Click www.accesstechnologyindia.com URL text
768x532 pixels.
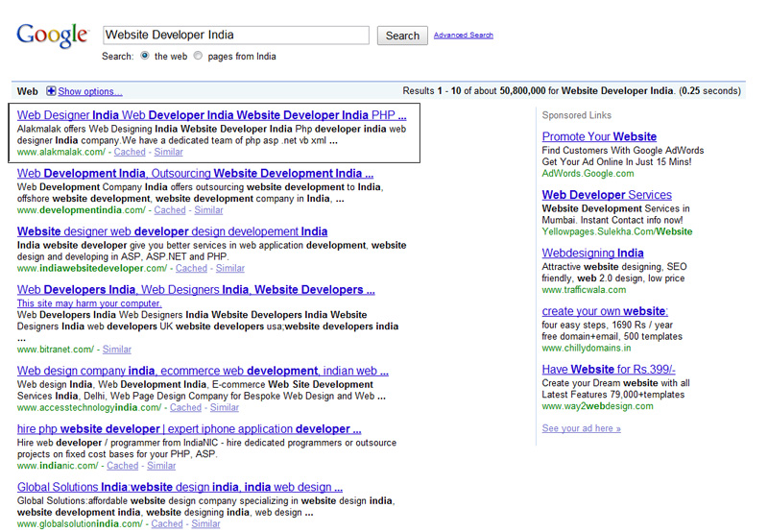89,407
